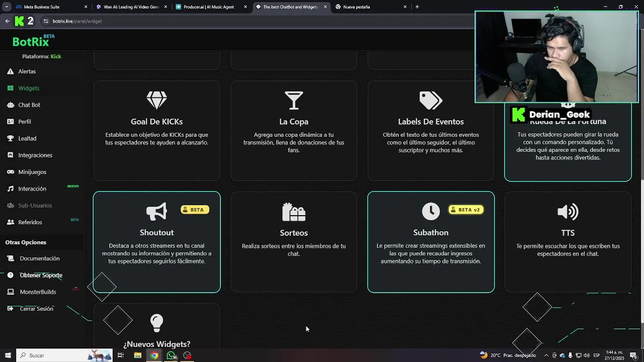Open the Sub-Usuarios people icon
Viewport: 644px width, 362px height.
point(10,205)
